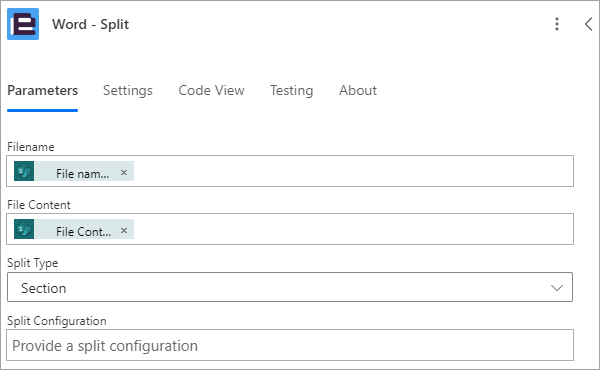The width and height of the screenshot is (600, 370).
Task: Click the SharePoint icon in Filename token
Action: (x=24, y=171)
